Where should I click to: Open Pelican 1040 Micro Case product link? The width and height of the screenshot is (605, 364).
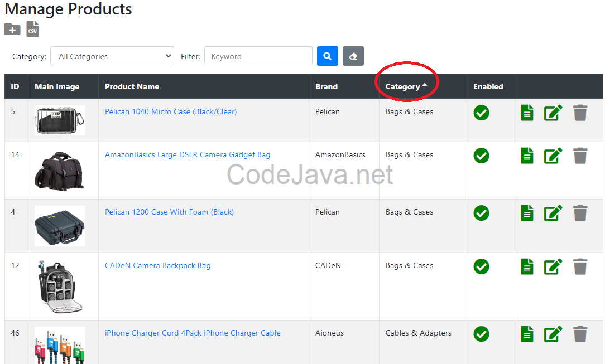point(171,111)
